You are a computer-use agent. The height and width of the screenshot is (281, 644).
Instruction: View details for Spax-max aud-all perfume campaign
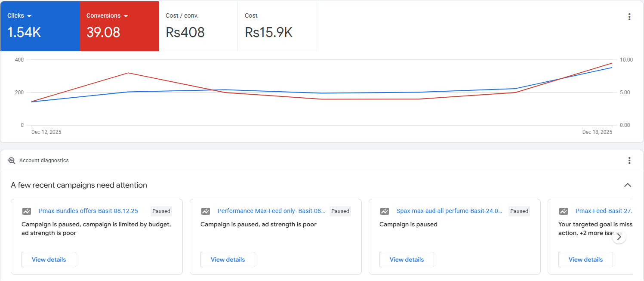(407, 259)
